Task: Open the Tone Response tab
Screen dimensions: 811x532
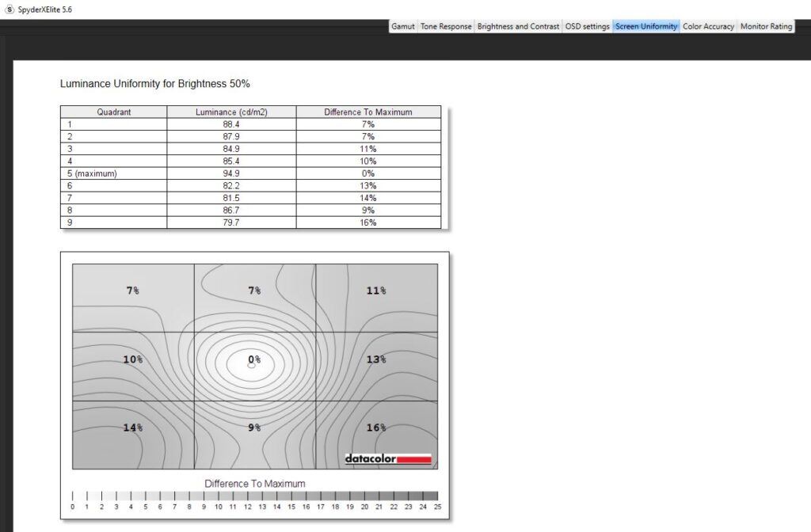Action: (446, 26)
